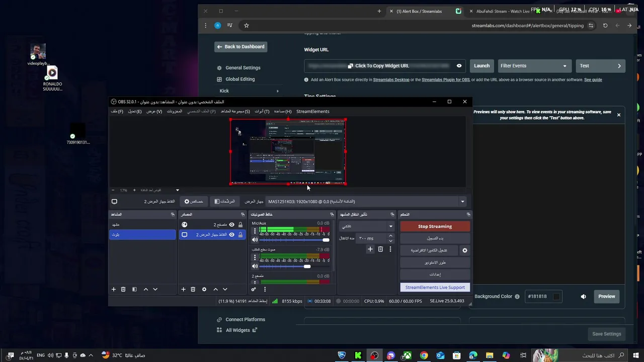Click Launch button in Streamlabs
Image resolution: width=644 pixels, height=362 pixels.
[481, 66]
